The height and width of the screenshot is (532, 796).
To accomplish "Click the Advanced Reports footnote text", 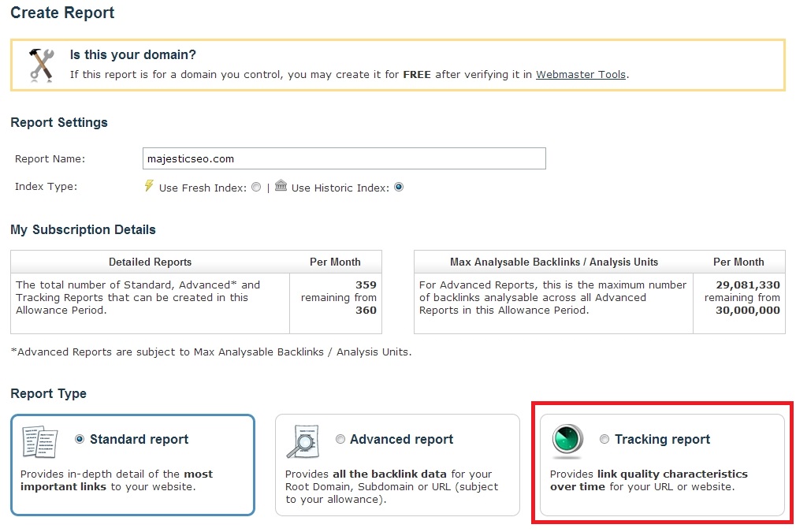I will tap(211, 352).
